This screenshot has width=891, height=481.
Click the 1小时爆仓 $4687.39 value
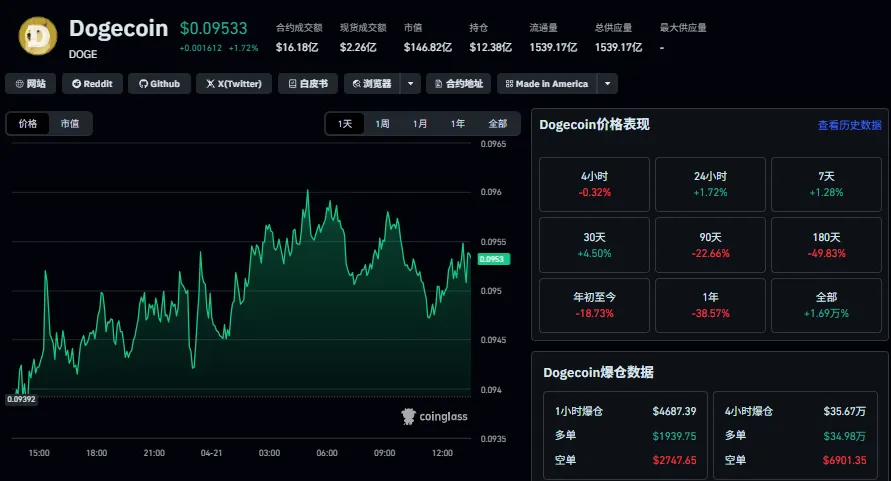pos(674,411)
